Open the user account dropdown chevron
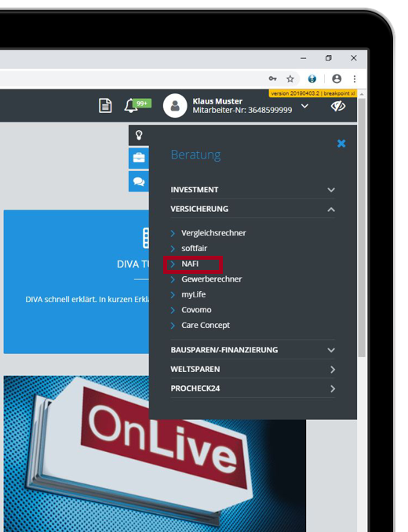The height and width of the screenshot is (532, 408). [304, 106]
